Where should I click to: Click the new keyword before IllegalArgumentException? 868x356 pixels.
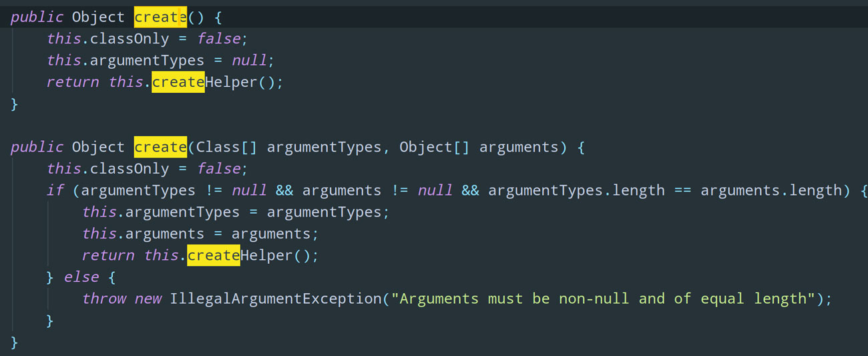coord(148,299)
